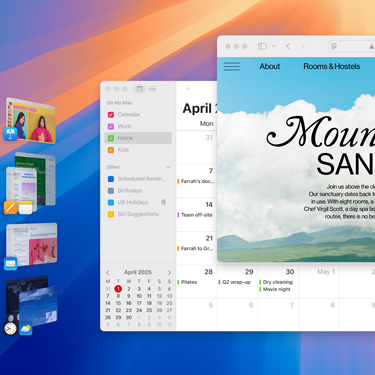Viewport: 375px width, 375px height.
Task: Click the broadcast icon next to US Holidays
Action: click(x=164, y=202)
